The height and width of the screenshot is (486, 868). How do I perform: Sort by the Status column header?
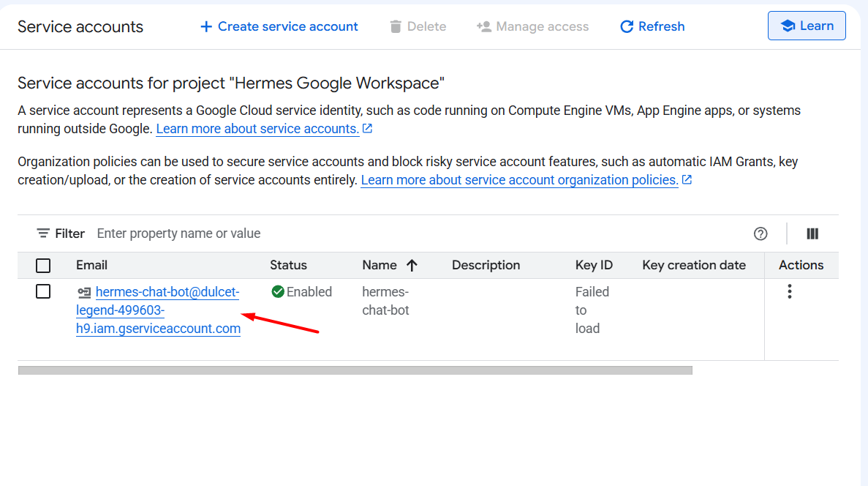click(288, 266)
